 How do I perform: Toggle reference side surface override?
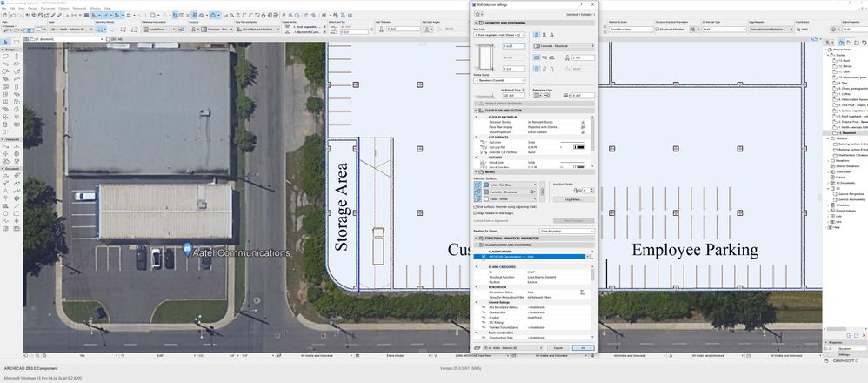[x=477, y=185]
